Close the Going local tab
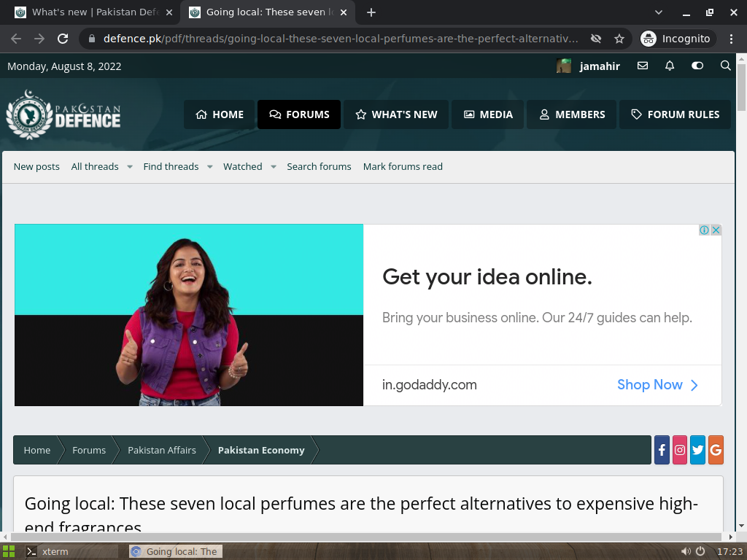 344,13
